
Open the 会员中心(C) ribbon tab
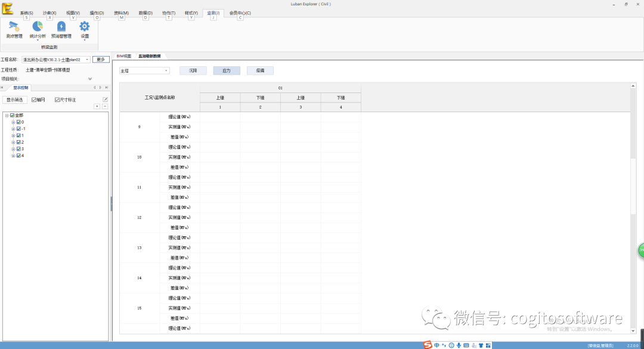click(240, 13)
